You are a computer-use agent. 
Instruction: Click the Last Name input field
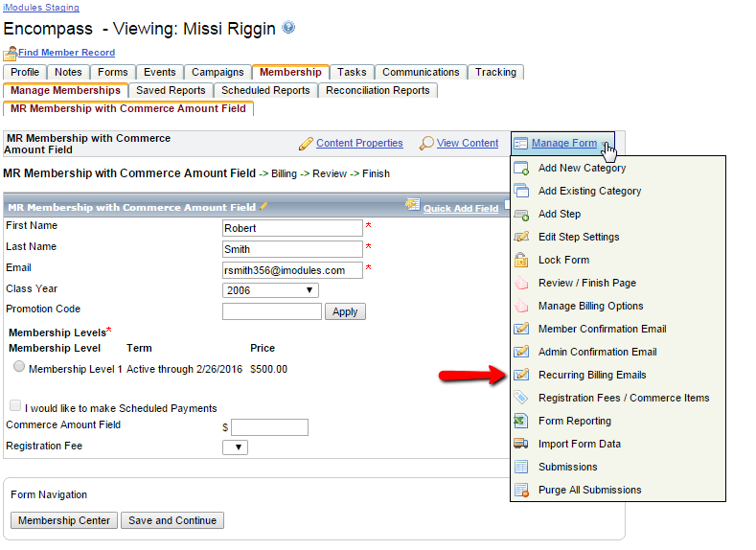[x=292, y=249]
